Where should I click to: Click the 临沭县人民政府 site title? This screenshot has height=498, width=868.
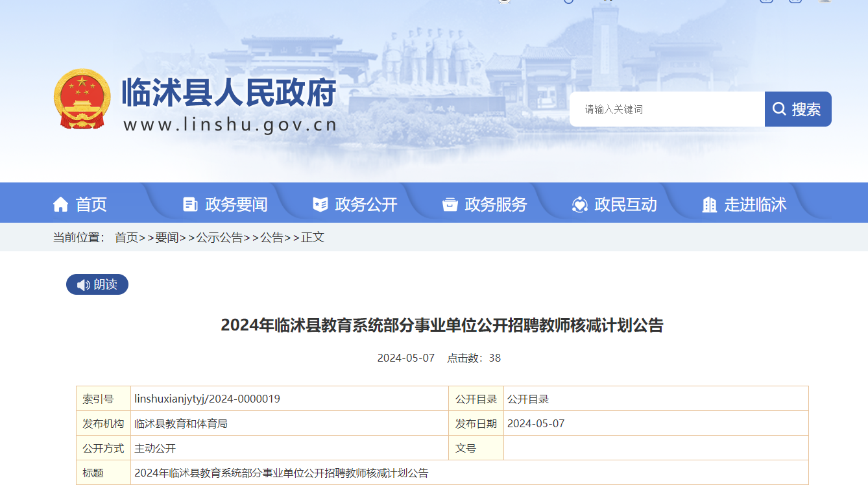(x=229, y=93)
